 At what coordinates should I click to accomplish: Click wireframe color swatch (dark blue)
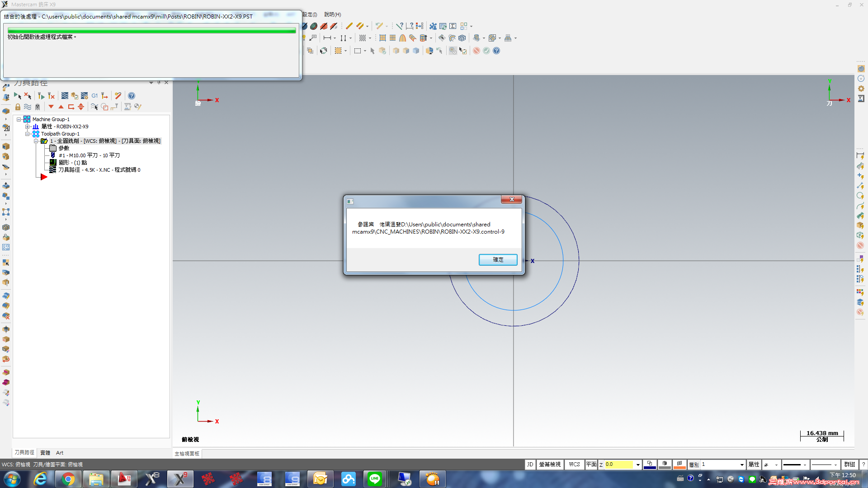(650, 465)
